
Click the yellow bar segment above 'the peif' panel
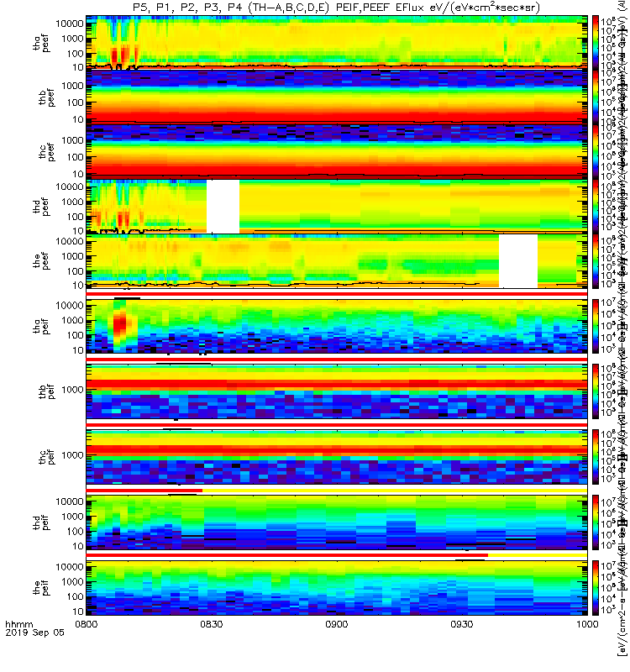pyautogui.click(x=538, y=555)
